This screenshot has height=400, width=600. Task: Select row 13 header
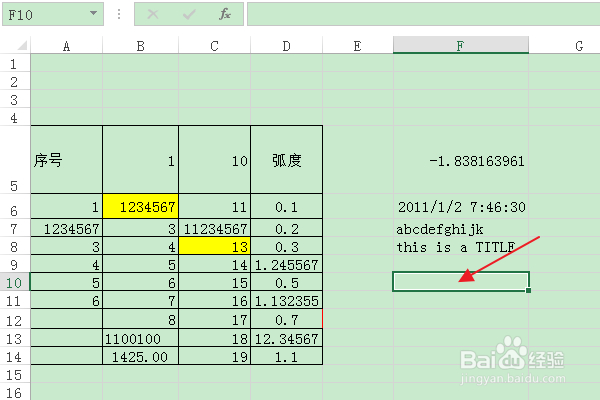pyautogui.click(x=15, y=338)
